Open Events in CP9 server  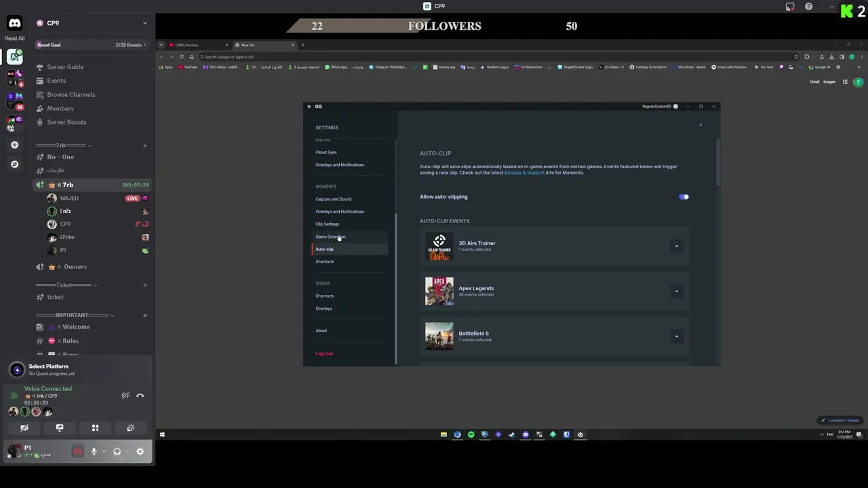56,81
